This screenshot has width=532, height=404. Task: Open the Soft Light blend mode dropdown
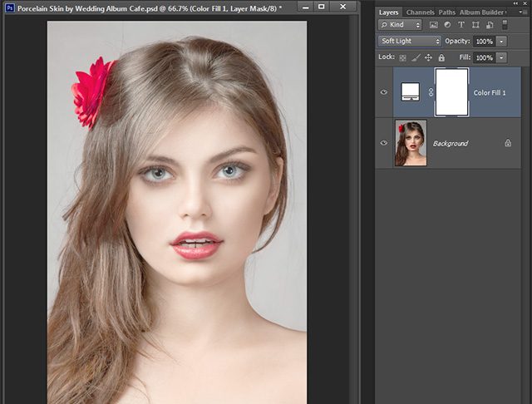410,41
